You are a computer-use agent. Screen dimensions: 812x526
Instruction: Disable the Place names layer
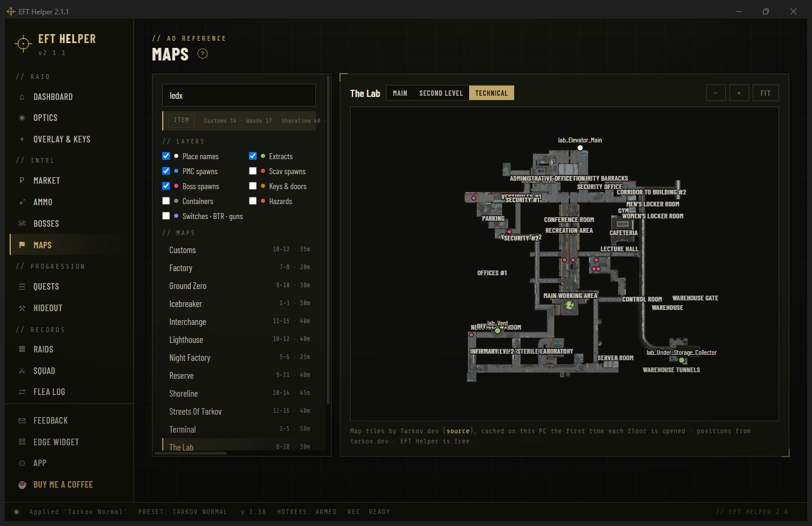[x=166, y=156]
